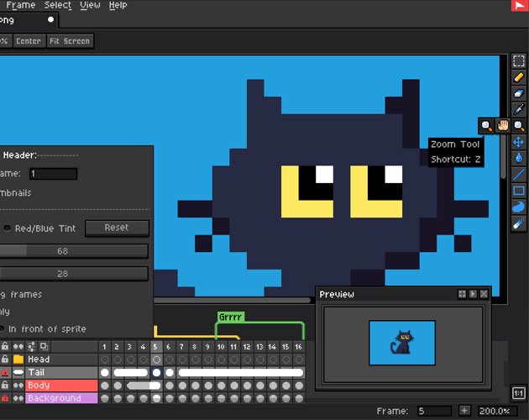Open the Help menu

pyautogui.click(x=118, y=5)
